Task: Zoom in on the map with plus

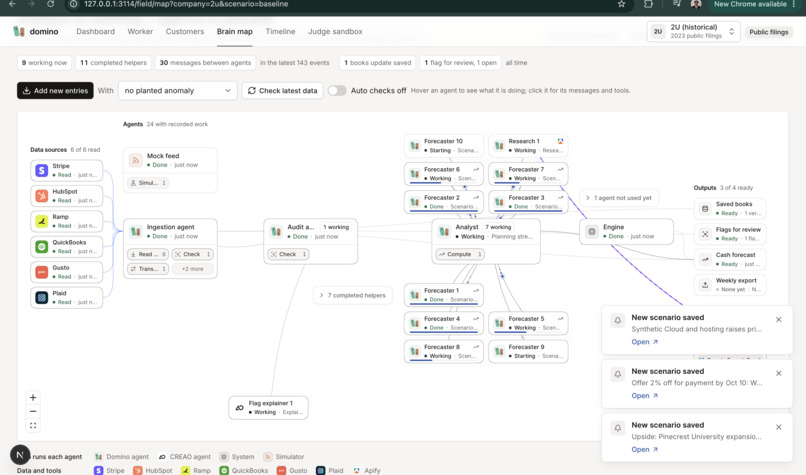Action: [x=33, y=397]
